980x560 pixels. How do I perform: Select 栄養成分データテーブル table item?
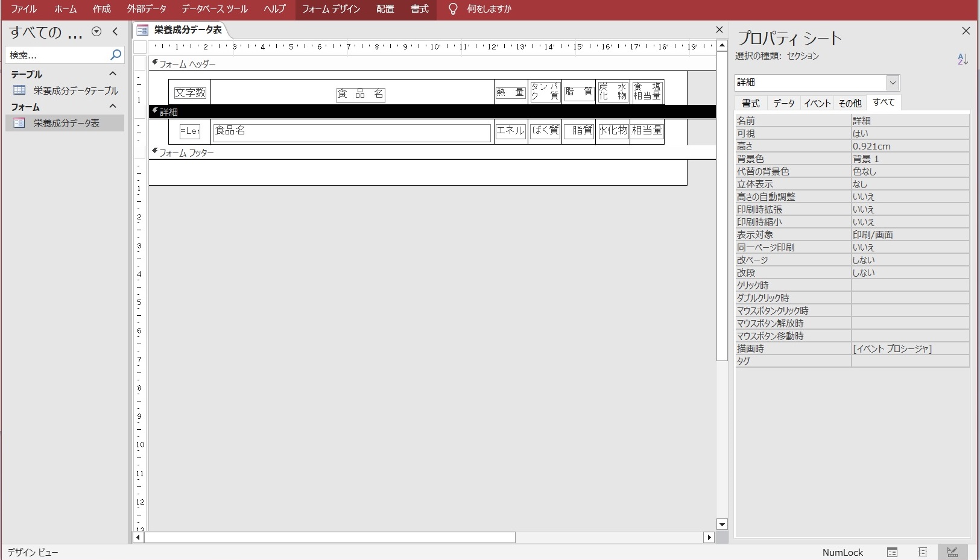tap(65, 90)
